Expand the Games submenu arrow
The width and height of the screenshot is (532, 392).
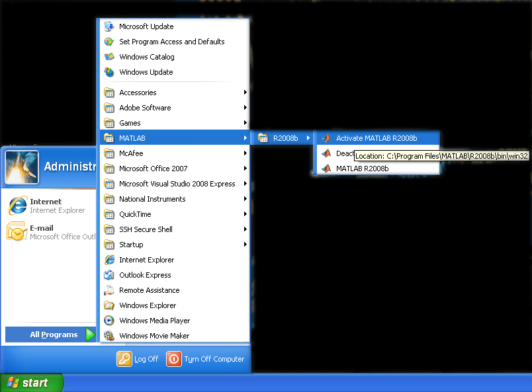(x=245, y=123)
